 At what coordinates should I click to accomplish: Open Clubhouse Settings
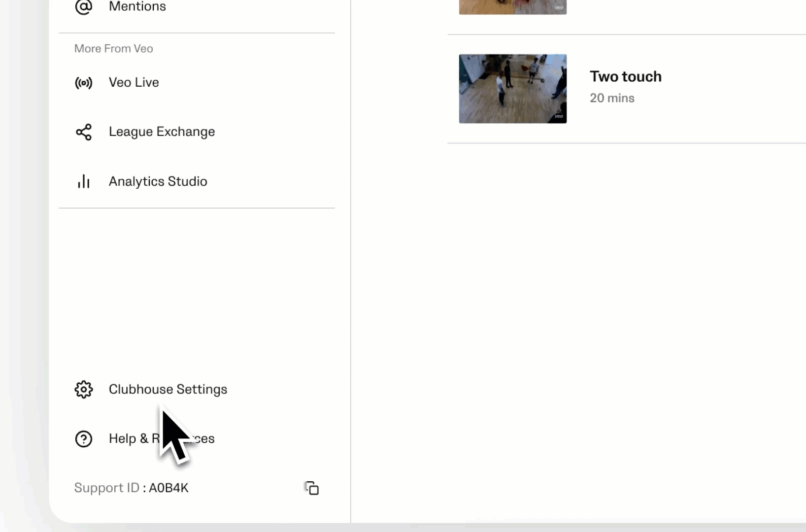point(168,390)
